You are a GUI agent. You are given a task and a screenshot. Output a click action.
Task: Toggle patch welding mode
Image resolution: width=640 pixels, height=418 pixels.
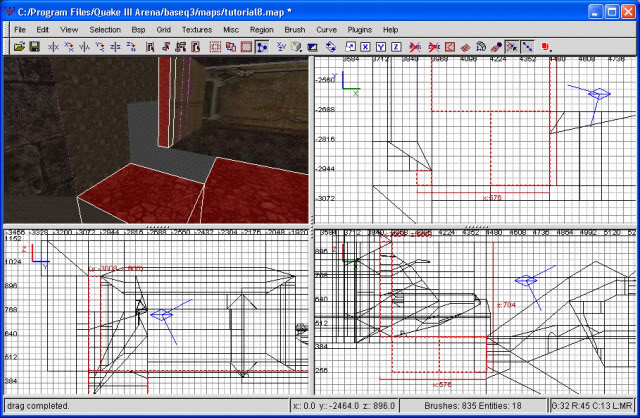tap(511, 47)
